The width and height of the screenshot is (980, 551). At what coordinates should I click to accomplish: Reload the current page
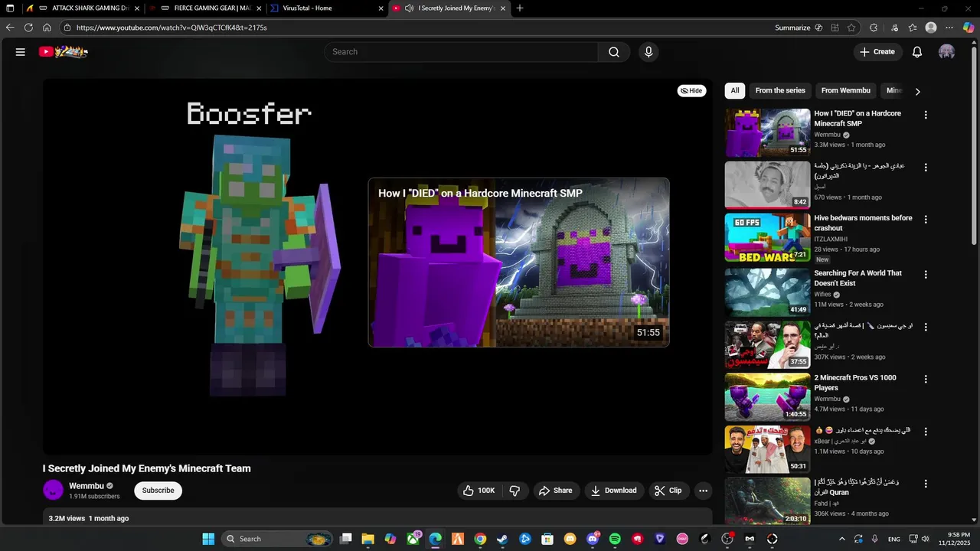tap(28, 28)
